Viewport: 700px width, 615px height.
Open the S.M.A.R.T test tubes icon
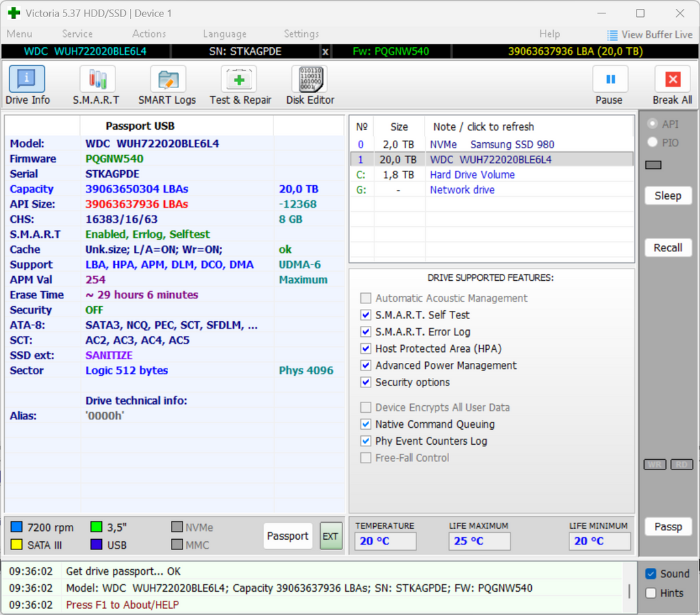97,79
